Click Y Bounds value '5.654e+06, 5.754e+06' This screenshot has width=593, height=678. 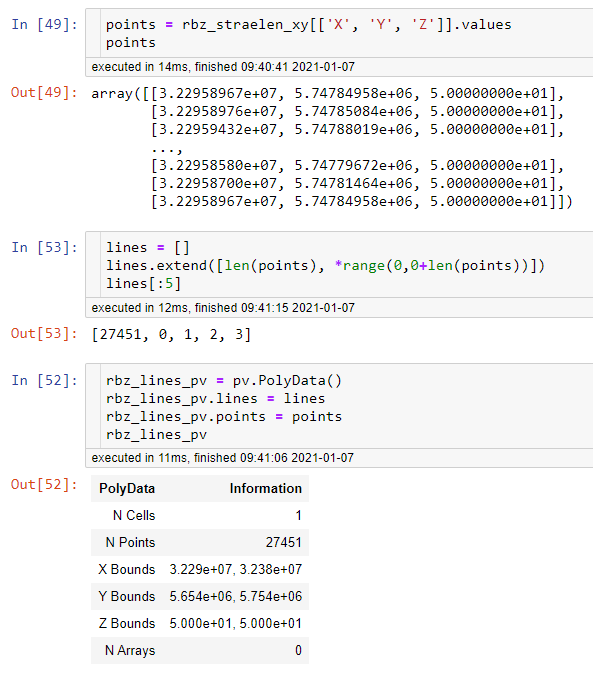236,596
